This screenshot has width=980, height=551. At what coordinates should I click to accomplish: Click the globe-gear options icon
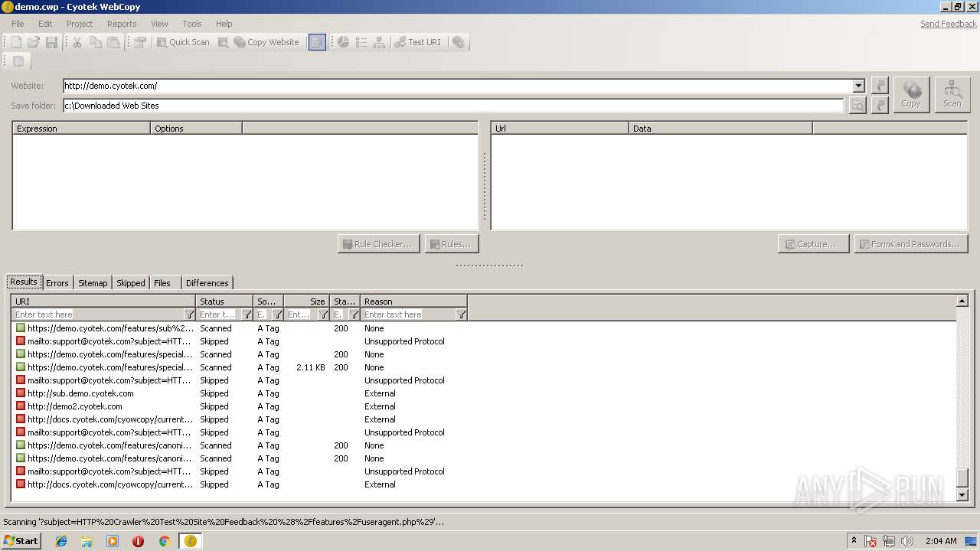coord(459,42)
